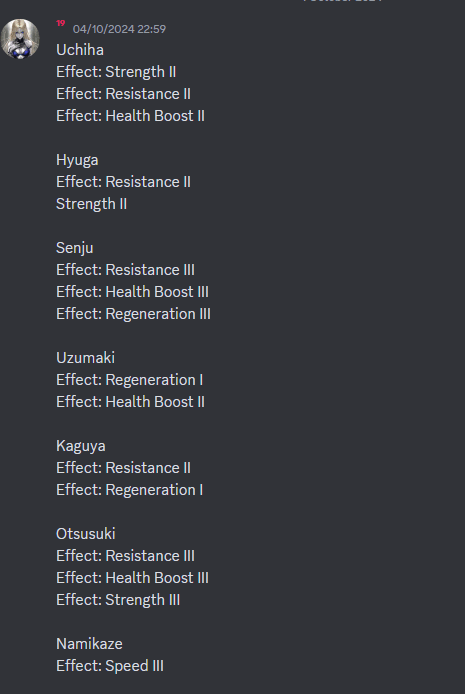Viewport: 465px width, 694px height.
Task: Click the Effect: Resistance III line under Senju
Action: 126,270
